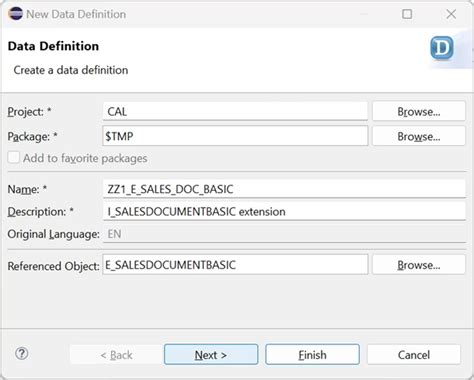The image size is (474, 380).
Task: Click the 'Description: *' label
Action: tap(40, 212)
